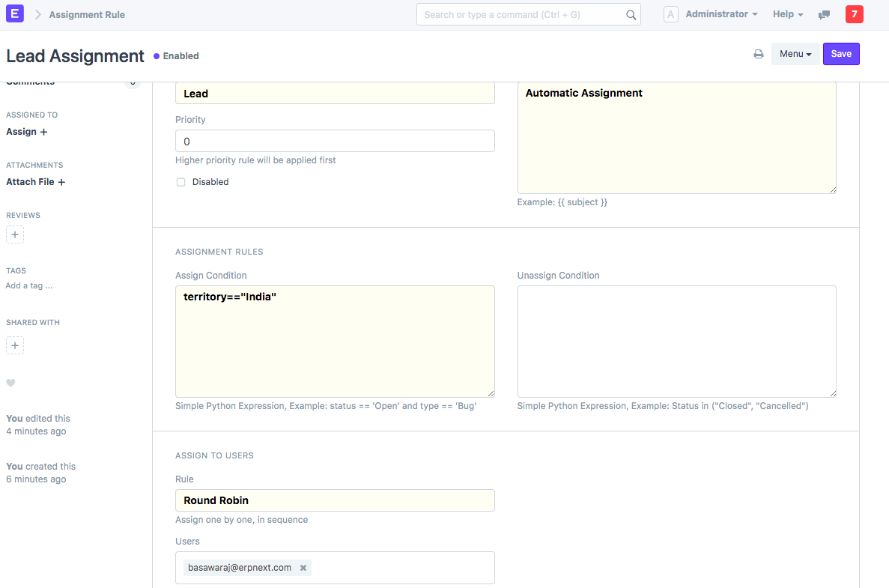This screenshot has width=889, height=588.
Task: Click Attach File in sidebar
Action: coord(35,182)
